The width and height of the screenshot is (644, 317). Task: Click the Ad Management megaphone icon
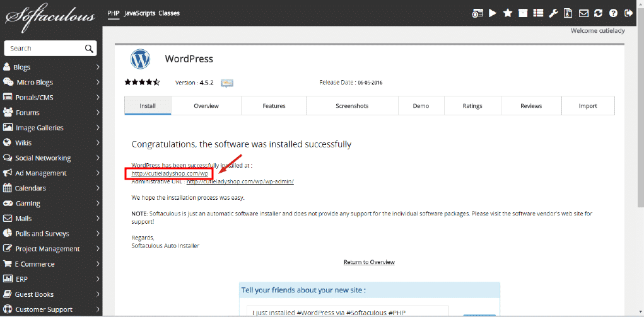click(x=7, y=173)
